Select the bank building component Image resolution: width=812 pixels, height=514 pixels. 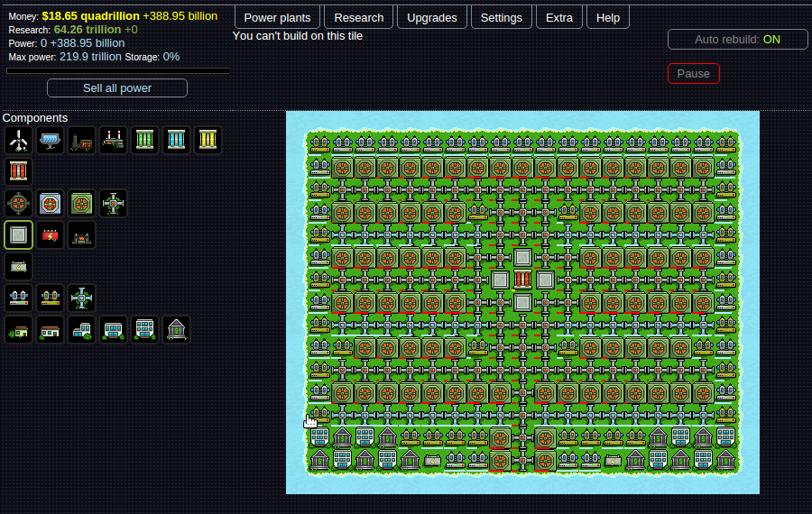point(177,330)
